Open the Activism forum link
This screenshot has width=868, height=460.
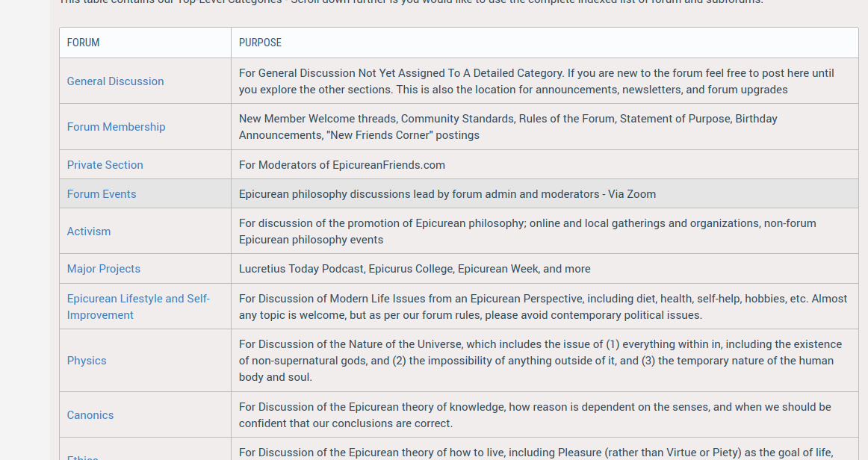tap(89, 231)
